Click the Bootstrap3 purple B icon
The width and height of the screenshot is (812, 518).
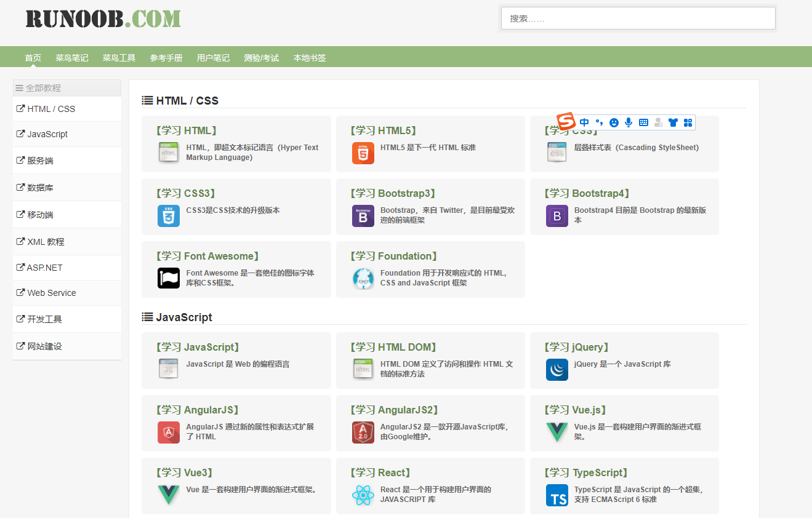[363, 216]
